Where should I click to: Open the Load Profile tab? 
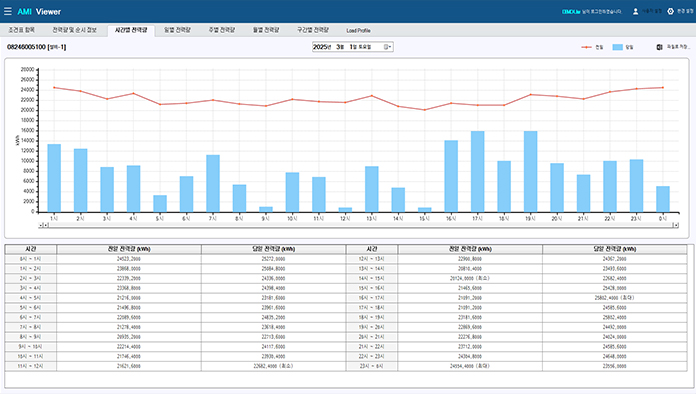358,31
